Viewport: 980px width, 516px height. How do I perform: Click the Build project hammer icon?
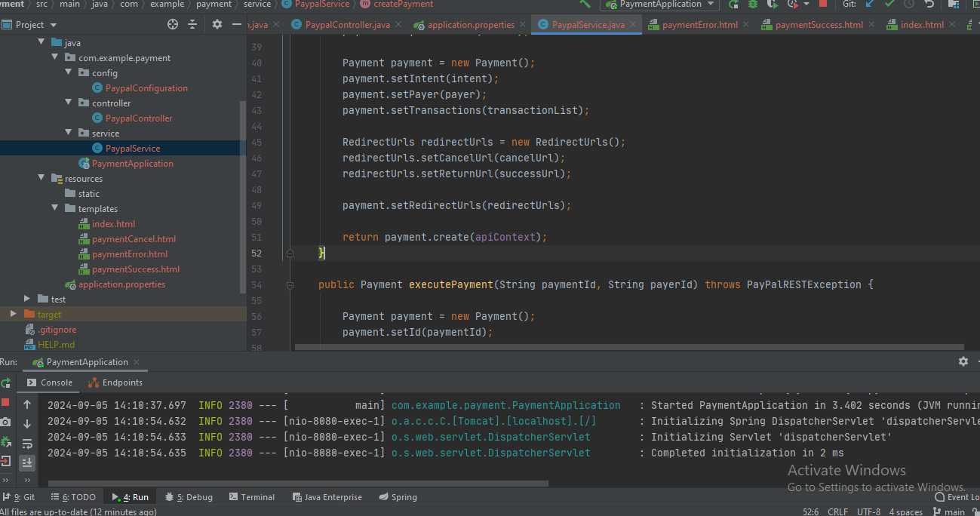(x=585, y=5)
